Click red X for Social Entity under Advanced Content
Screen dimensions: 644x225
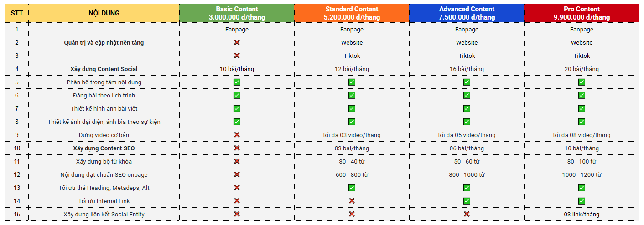click(x=467, y=214)
